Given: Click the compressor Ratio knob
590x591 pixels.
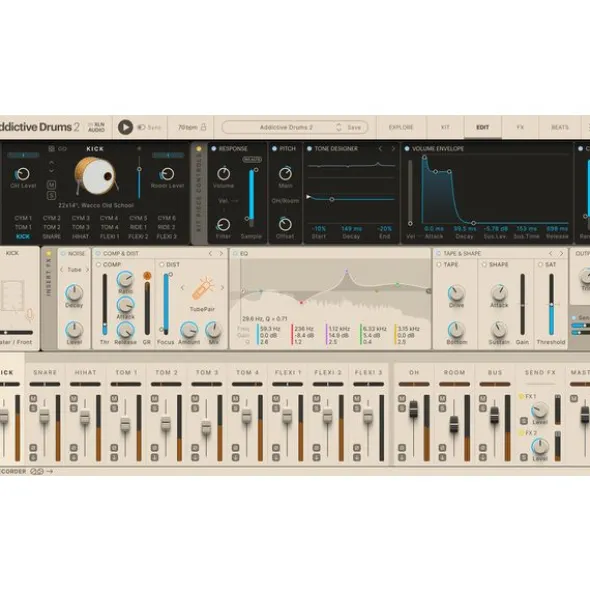Looking at the screenshot, I should point(125,279).
